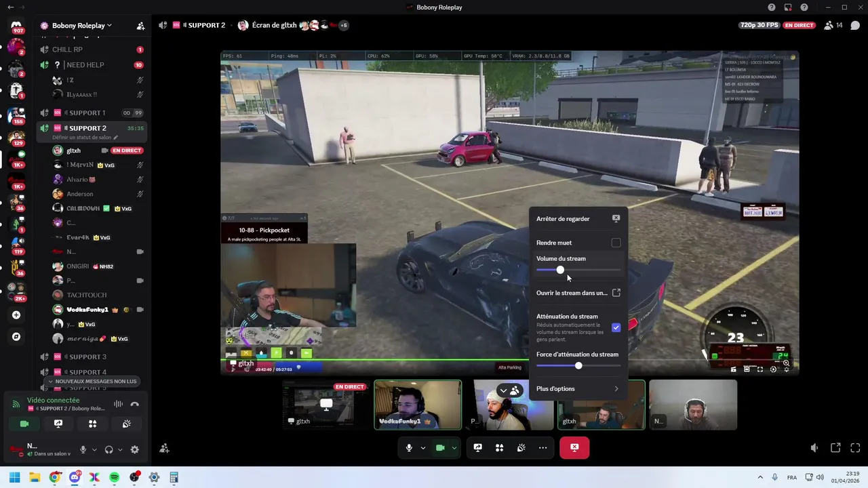This screenshot has height=488, width=868.
Task: Select VodkaFunky1 camera thumbnail
Action: click(x=418, y=405)
